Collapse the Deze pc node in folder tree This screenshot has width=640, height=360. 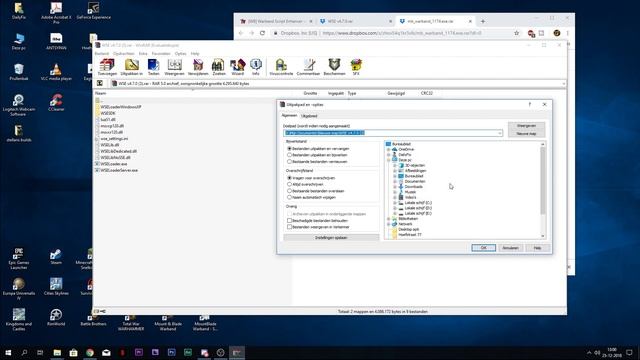(389, 160)
